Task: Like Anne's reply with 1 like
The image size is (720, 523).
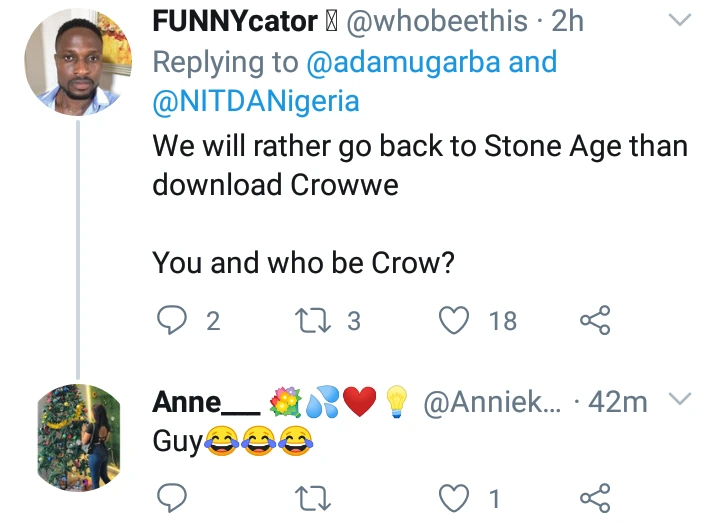Action: (455, 497)
